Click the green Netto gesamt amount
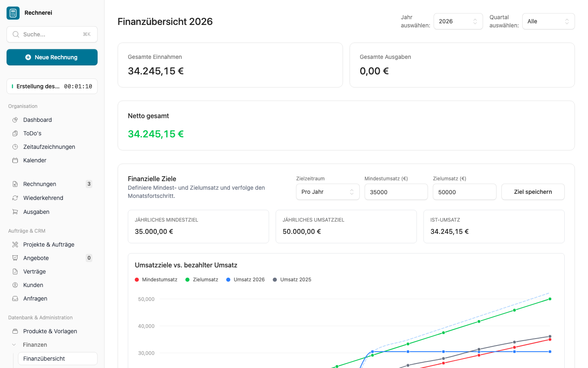Viewport: 588px width, 368px height. click(156, 134)
